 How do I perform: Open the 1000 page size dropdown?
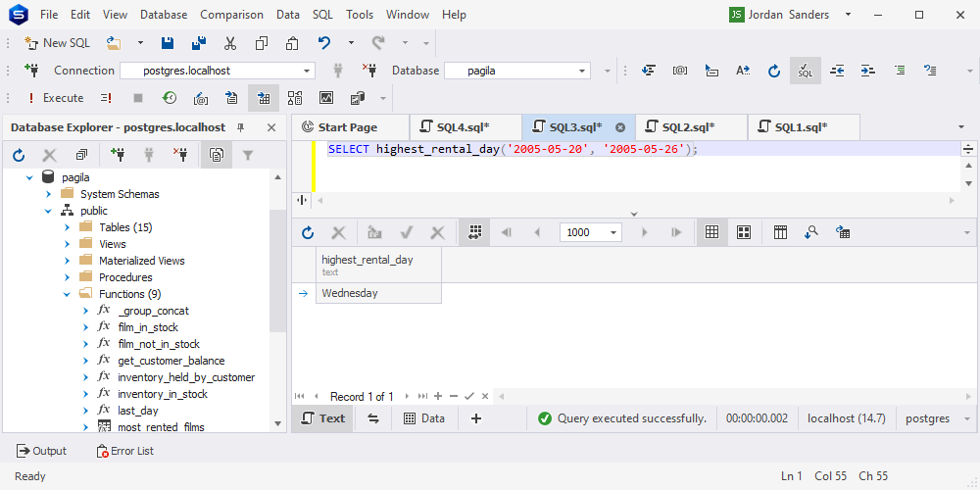tap(613, 233)
